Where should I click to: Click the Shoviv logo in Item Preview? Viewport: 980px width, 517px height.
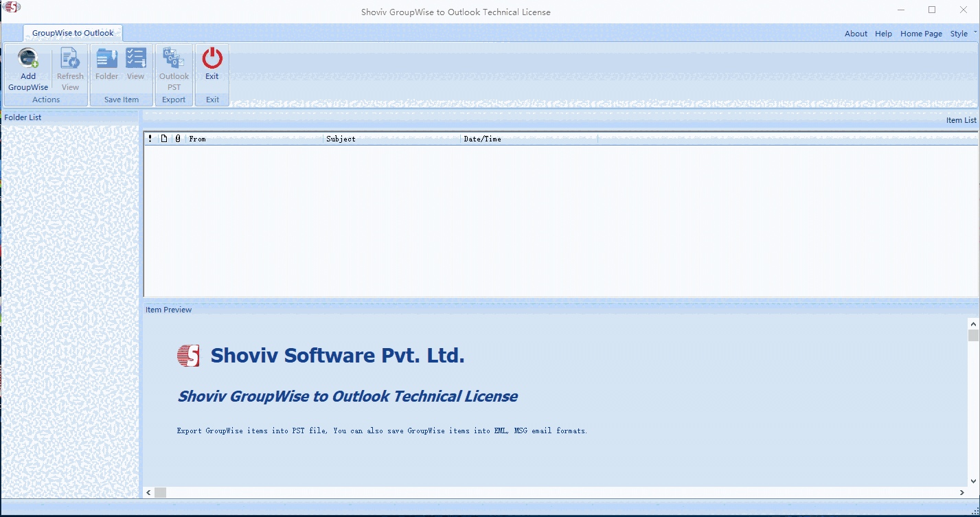tap(188, 355)
